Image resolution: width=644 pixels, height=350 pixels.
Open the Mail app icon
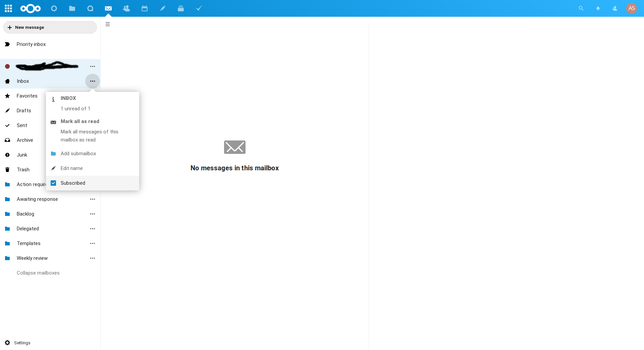pyautogui.click(x=108, y=8)
